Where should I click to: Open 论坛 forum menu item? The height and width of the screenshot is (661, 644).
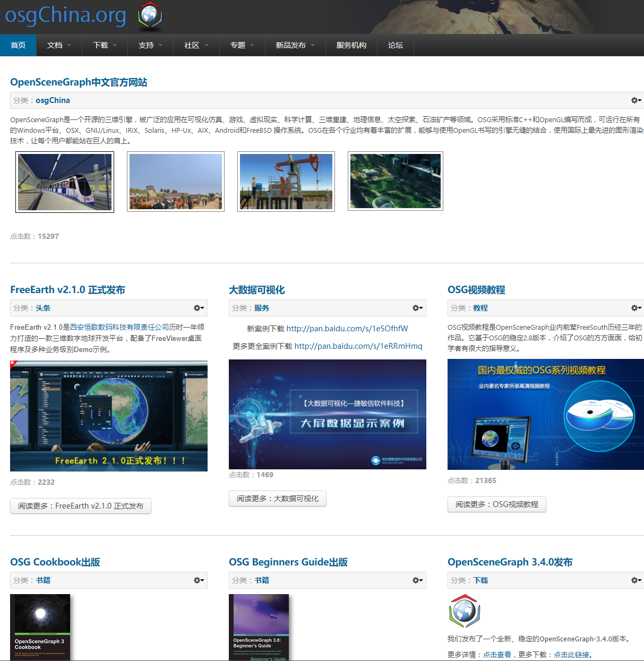pyautogui.click(x=396, y=45)
